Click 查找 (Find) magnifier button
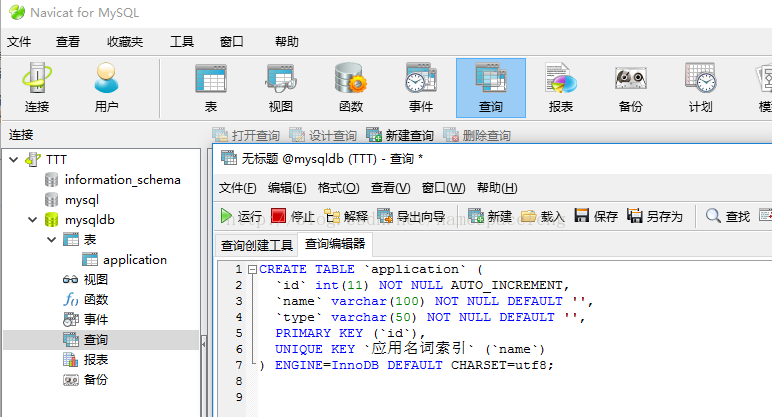This screenshot has height=417, width=772. click(728, 216)
